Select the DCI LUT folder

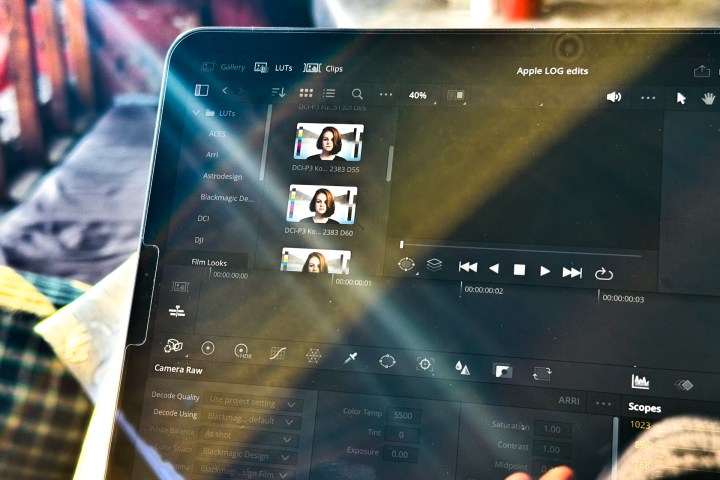tap(203, 219)
